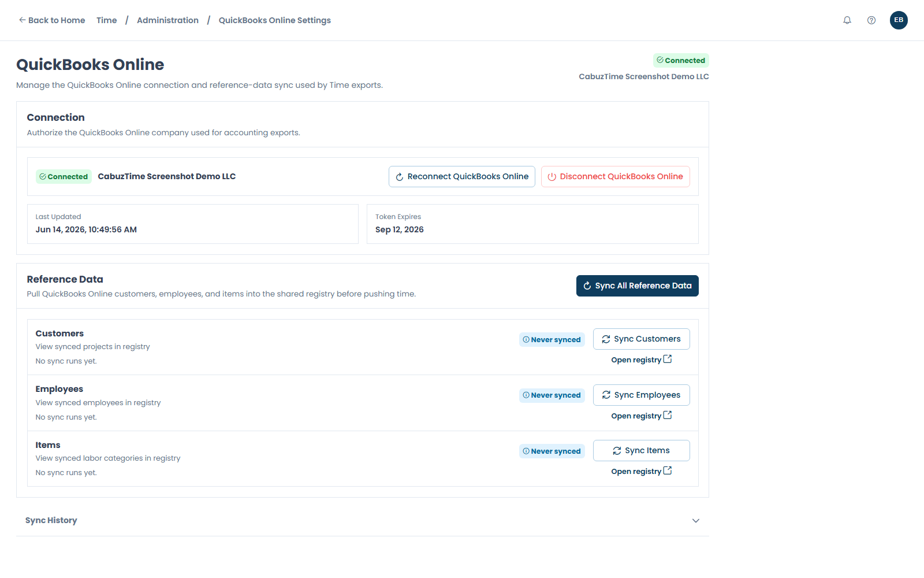Click the back arrow icon
924x578 pixels.
23,20
